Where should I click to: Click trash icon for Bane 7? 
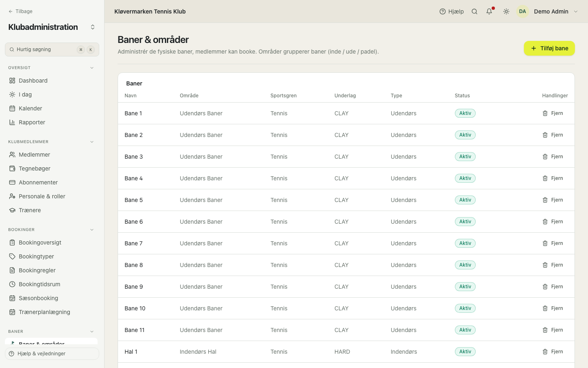click(x=545, y=243)
